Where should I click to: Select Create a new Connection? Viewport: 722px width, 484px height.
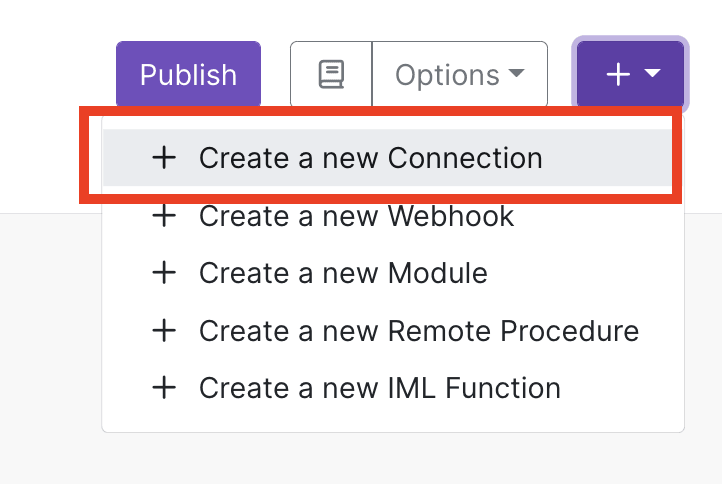coord(370,158)
